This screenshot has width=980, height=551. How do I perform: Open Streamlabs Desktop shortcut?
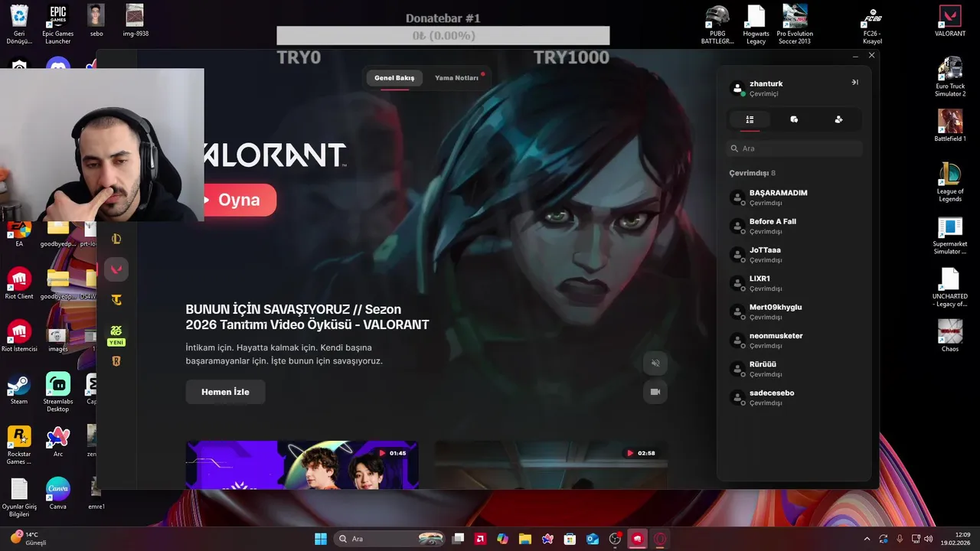coord(57,393)
